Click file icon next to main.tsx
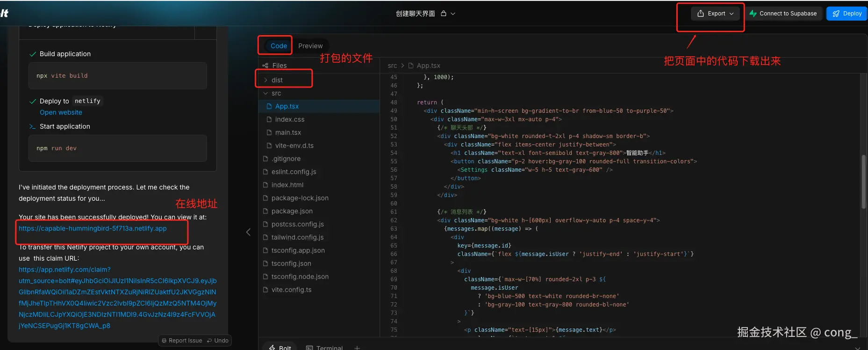Screen dimensions: 868x350 (269, 132)
